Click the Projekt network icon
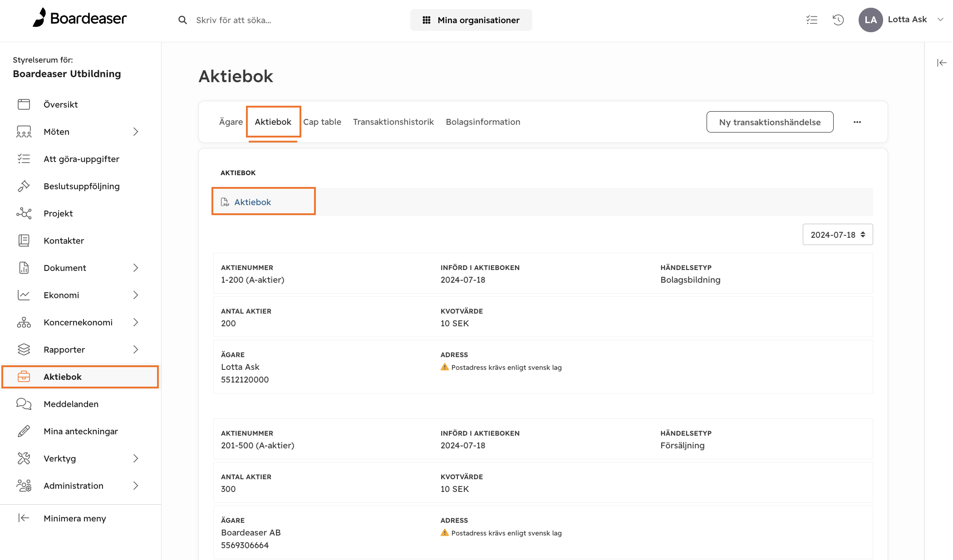Image resolution: width=953 pixels, height=560 pixels. click(24, 213)
